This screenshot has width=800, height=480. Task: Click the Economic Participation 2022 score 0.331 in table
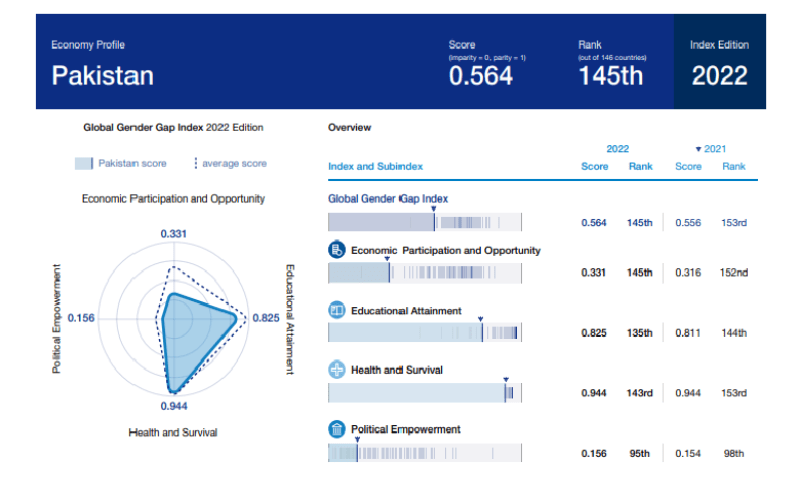[593, 273]
